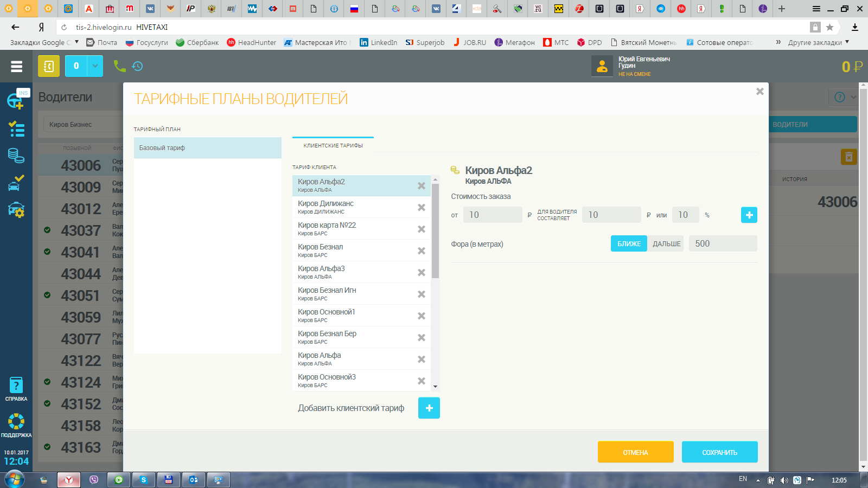Select the Дальше toggle option

coord(666,244)
